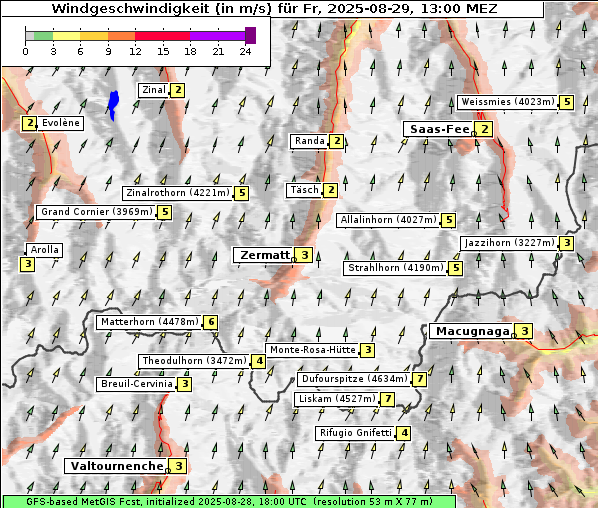Viewport: 598px width, 508px height.
Task: Click the Zinal label
Action: pyautogui.click(x=154, y=90)
